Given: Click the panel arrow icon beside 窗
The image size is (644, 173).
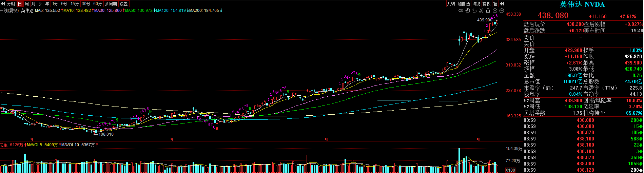Looking at the screenshot, I should coord(502,4).
